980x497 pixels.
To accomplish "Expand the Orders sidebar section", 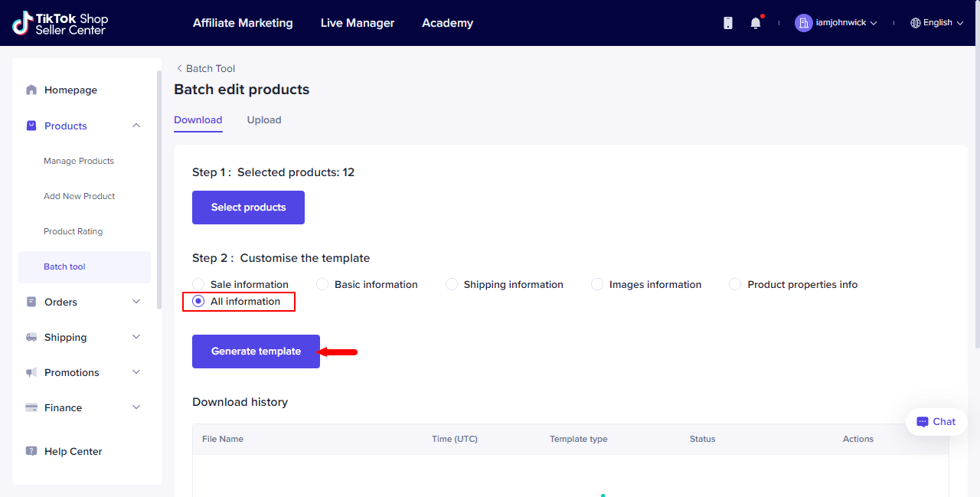I will [136, 302].
